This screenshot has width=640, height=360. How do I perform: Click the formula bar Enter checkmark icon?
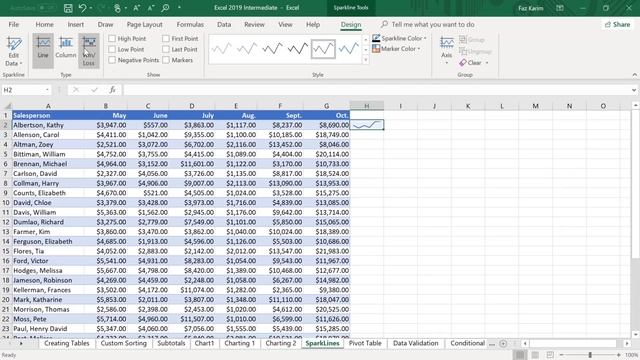pos(94,90)
